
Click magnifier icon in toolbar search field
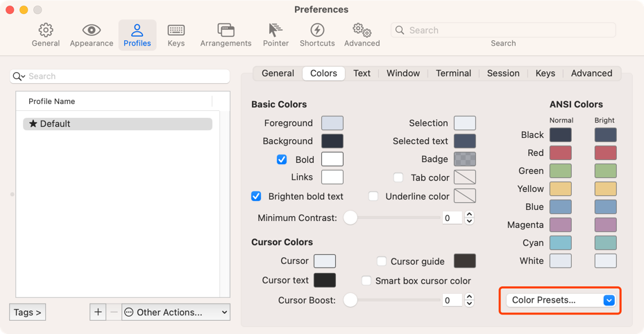pos(400,30)
